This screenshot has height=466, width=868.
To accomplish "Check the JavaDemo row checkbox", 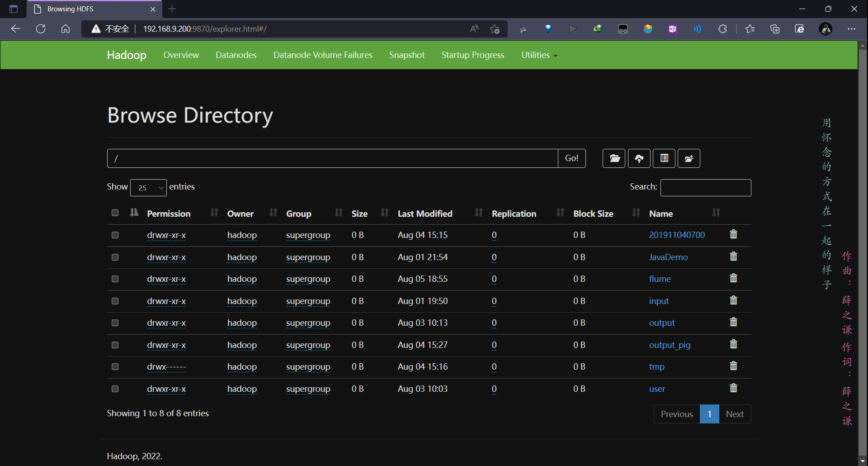I will pos(115,257).
